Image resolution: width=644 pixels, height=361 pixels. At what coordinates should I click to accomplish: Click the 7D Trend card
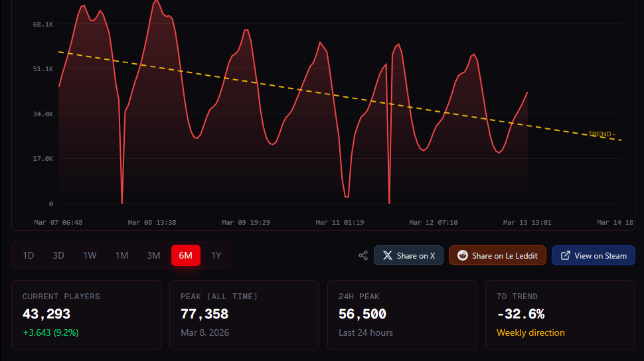click(x=560, y=314)
